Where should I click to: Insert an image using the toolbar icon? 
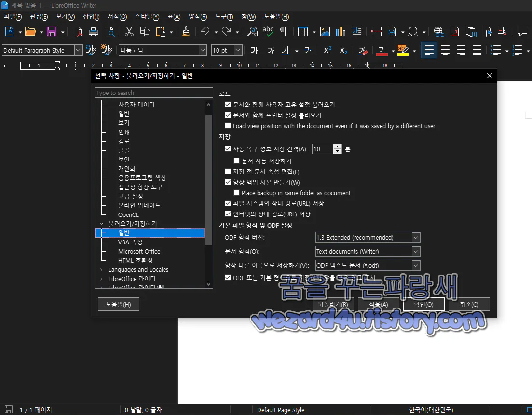[325, 31]
